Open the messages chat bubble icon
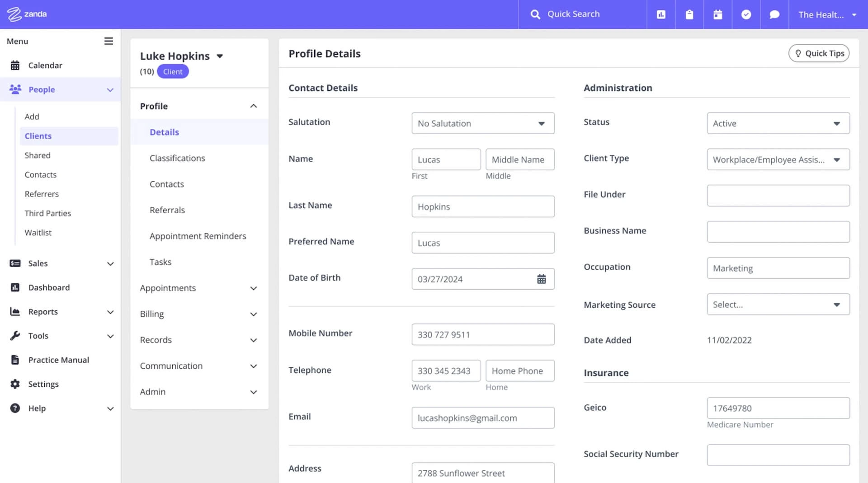This screenshot has width=868, height=483. tap(775, 14)
